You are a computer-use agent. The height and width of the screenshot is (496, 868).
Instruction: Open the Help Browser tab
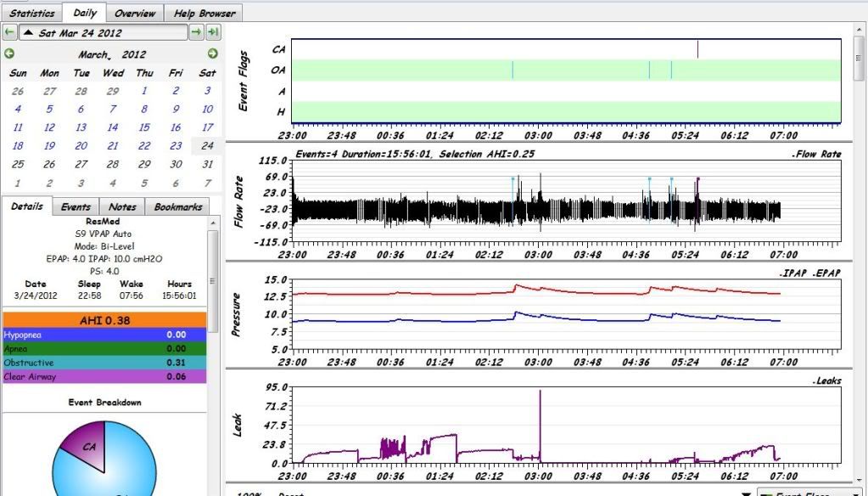click(x=204, y=14)
